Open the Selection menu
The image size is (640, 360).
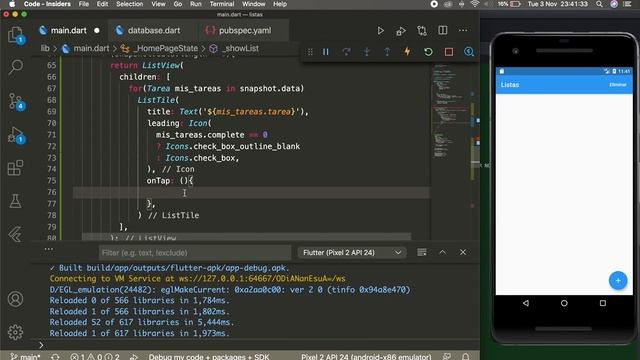click(129, 4)
